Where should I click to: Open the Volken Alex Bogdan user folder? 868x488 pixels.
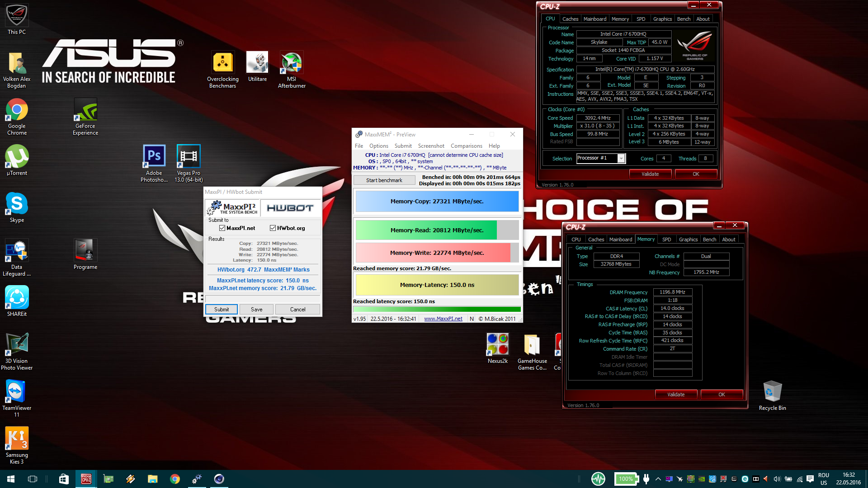coord(17,70)
